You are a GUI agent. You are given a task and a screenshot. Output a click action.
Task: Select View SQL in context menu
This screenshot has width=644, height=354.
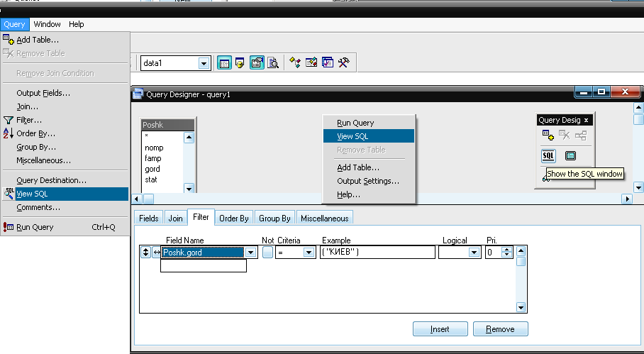pos(368,136)
